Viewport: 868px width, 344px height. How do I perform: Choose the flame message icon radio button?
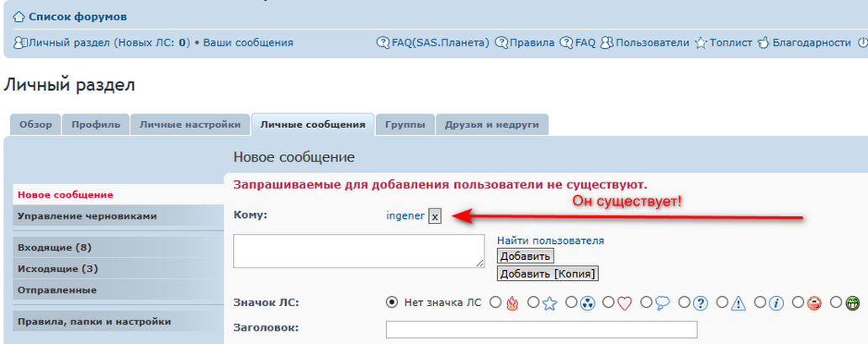[495, 302]
